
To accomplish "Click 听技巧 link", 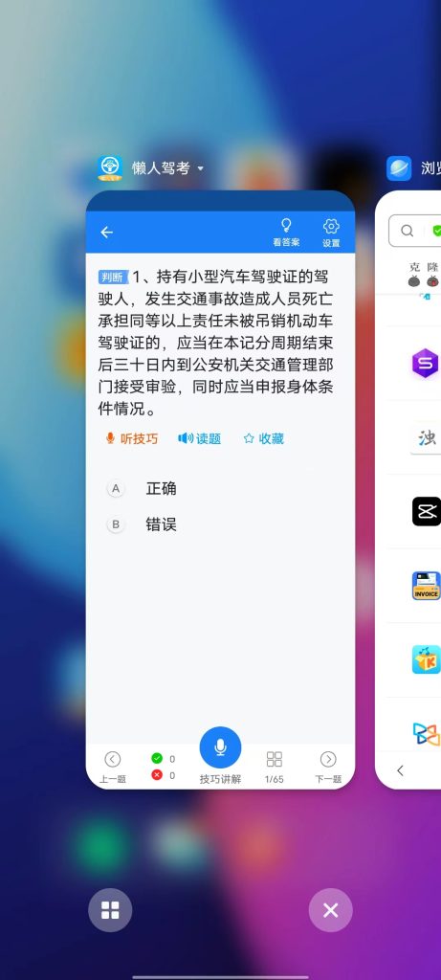I will pyautogui.click(x=132, y=438).
